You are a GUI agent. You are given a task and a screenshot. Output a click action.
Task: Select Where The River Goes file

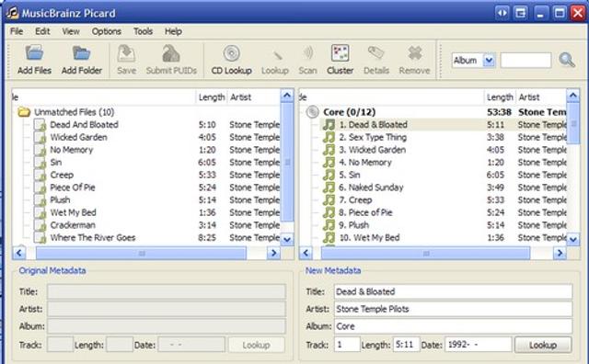pyautogui.click(x=93, y=237)
